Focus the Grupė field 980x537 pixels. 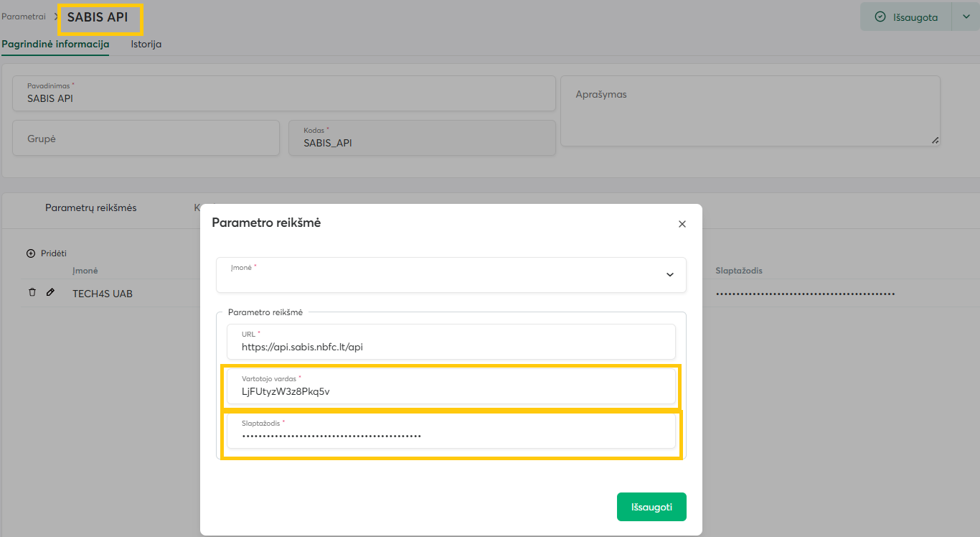146,139
